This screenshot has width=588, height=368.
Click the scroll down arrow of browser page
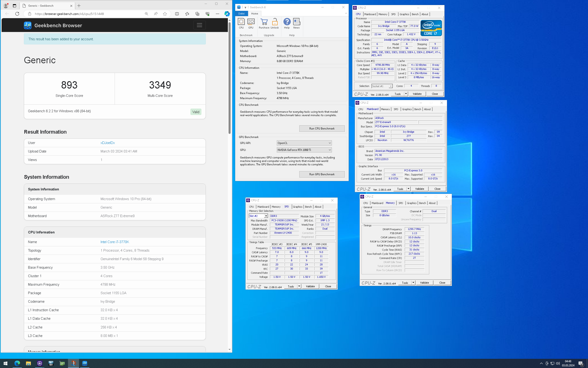[229, 350]
